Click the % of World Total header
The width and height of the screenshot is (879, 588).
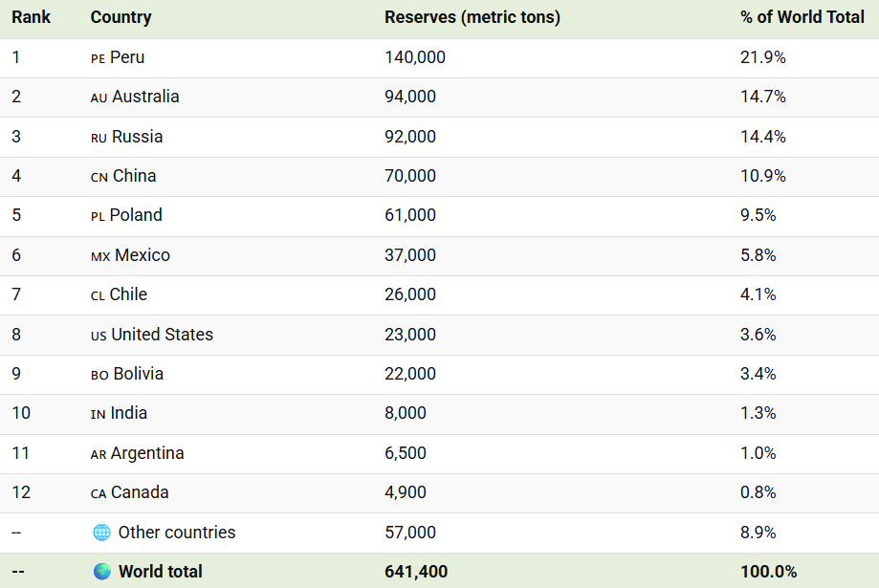(x=802, y=17)
